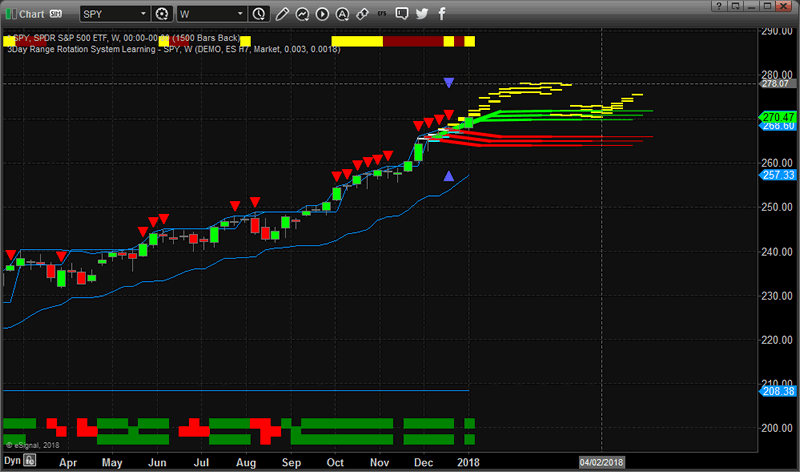Share chart via Twitter icon
Viewport: 800px width, 472px height.
423,14
